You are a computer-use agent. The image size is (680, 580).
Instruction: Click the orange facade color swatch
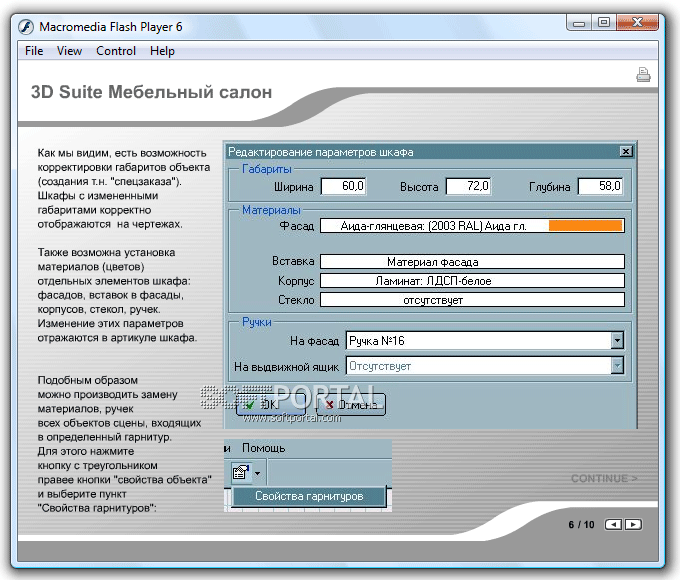click(585, 226)
